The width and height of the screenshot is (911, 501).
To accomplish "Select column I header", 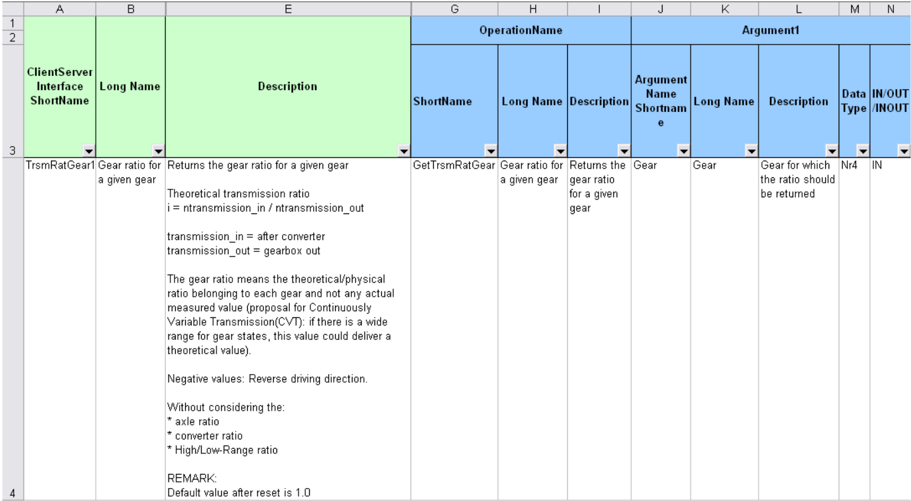I will pos(599,9).
